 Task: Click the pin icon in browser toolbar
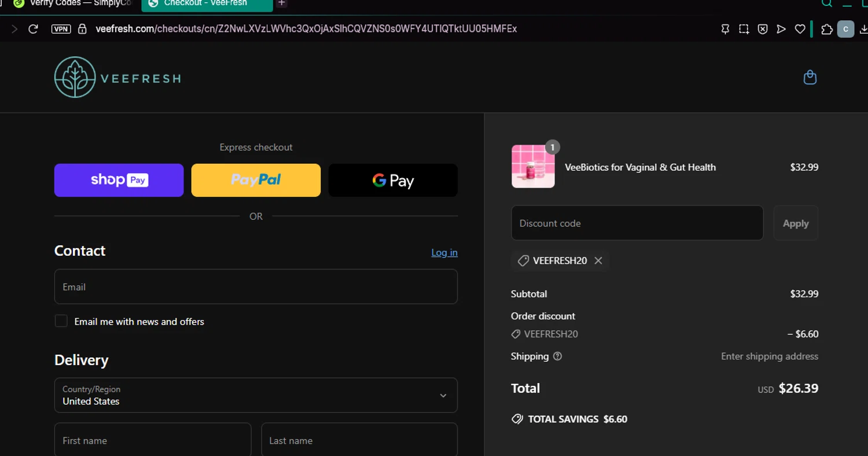pos(725,29)
